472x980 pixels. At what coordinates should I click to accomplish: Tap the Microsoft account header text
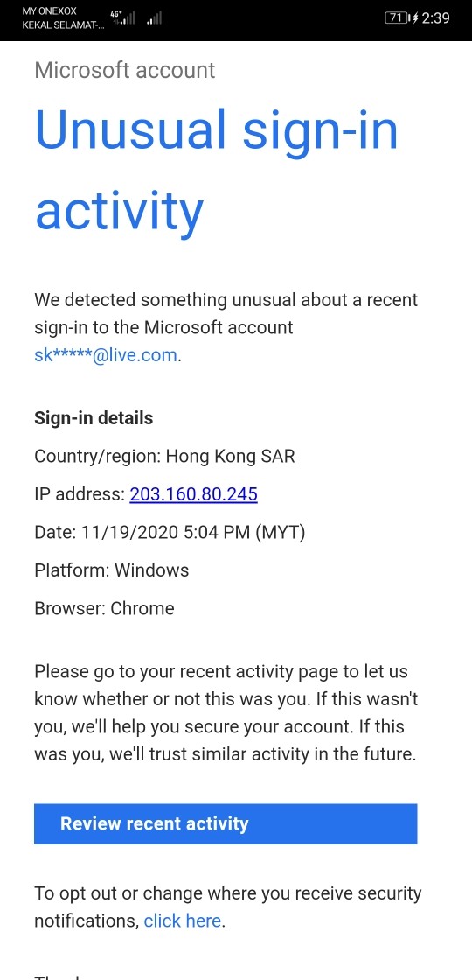(x=125, y=70)
